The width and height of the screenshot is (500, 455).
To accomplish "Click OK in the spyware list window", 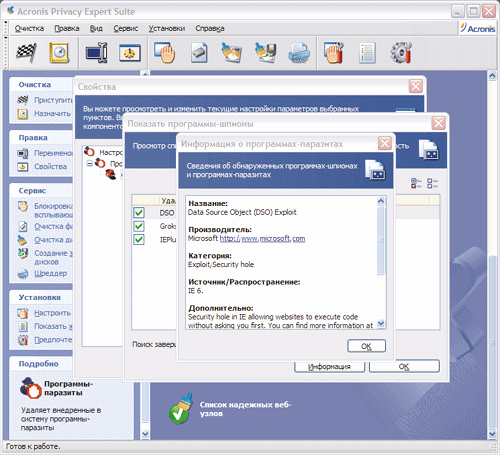I will click(x=404, y=367).
